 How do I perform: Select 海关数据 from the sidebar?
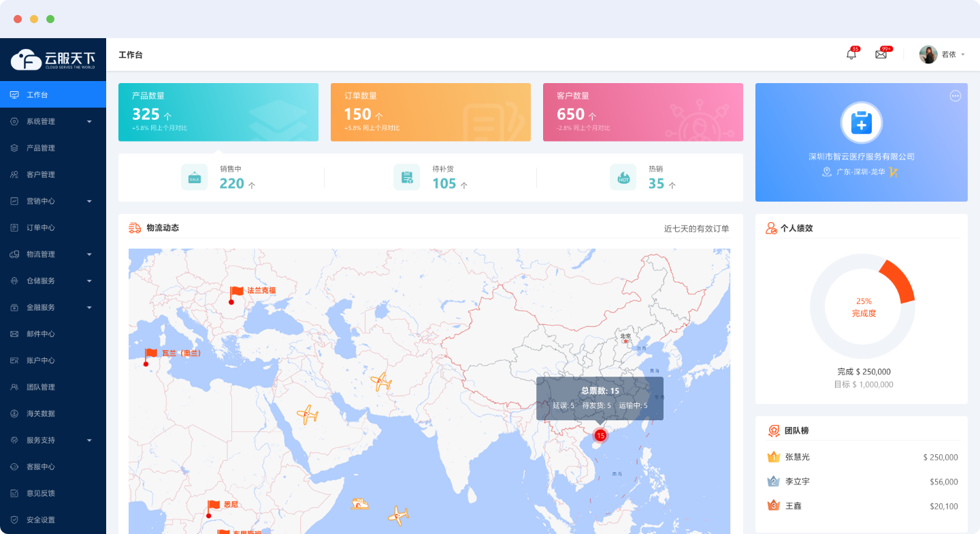click(x=41, y=413)
